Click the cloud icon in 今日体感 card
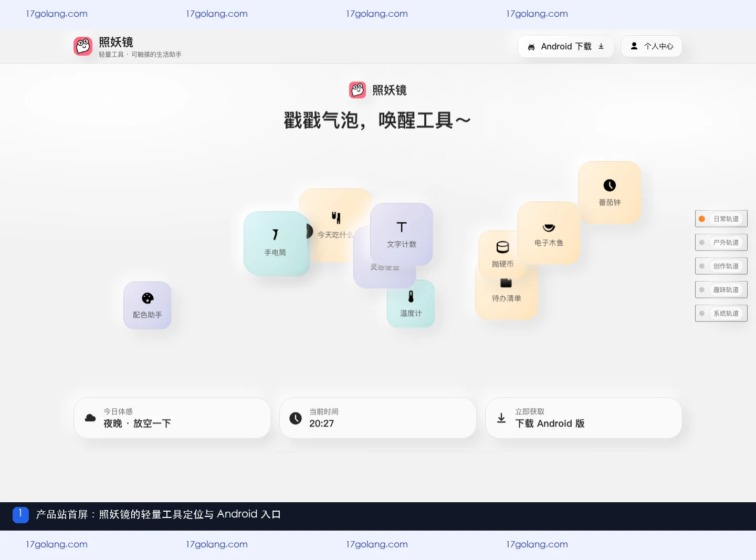This screenshot has width=756, height=560. coord(90,418)
